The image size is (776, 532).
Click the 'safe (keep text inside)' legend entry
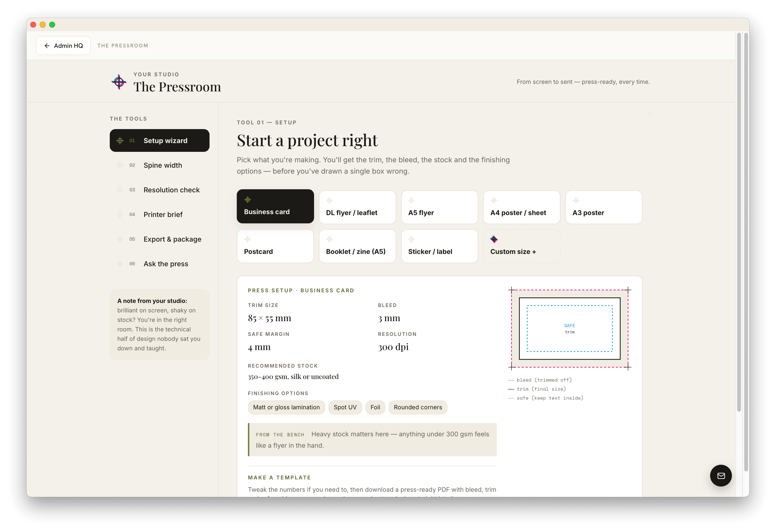[546, 398]
